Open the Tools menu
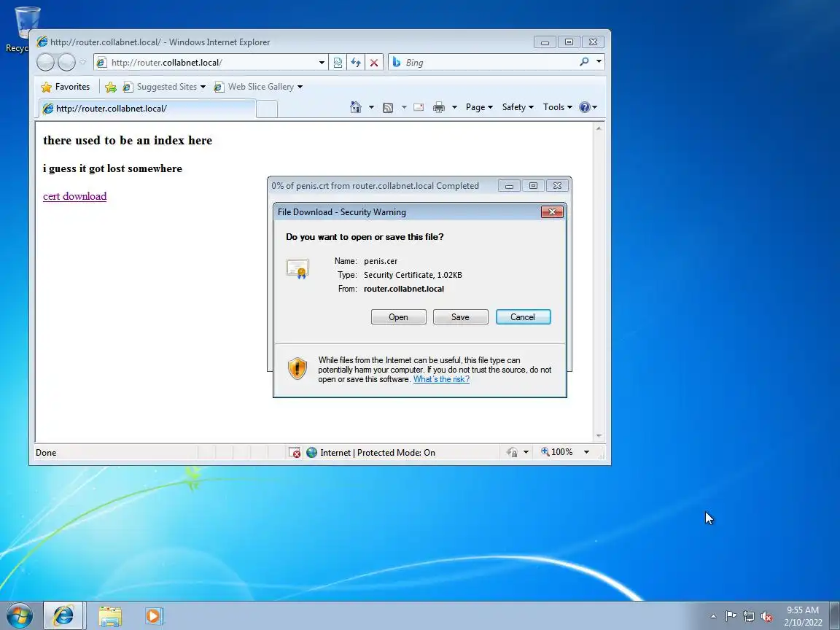 click(x=558, y=107)
